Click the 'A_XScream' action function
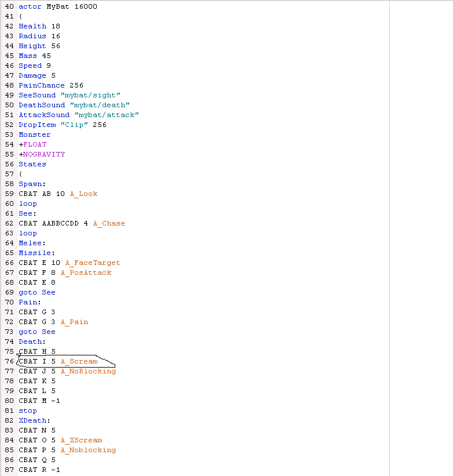Viewport: 453px width, 476px height. 81,441
